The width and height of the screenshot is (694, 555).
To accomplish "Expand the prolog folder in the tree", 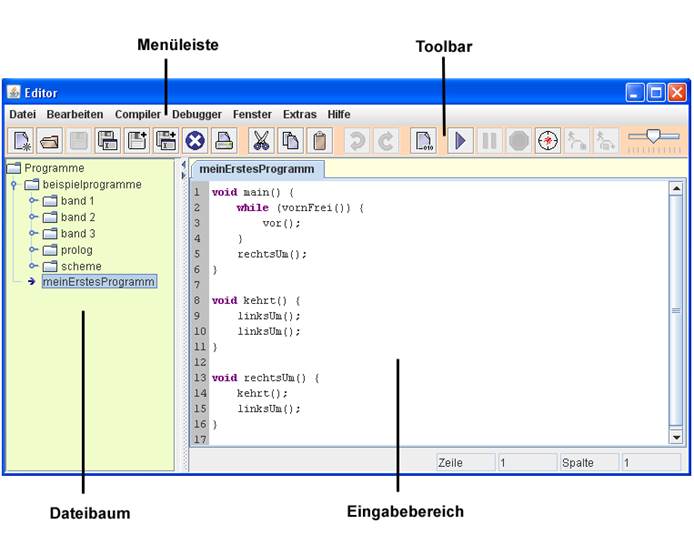I will (x=32, y=250).
